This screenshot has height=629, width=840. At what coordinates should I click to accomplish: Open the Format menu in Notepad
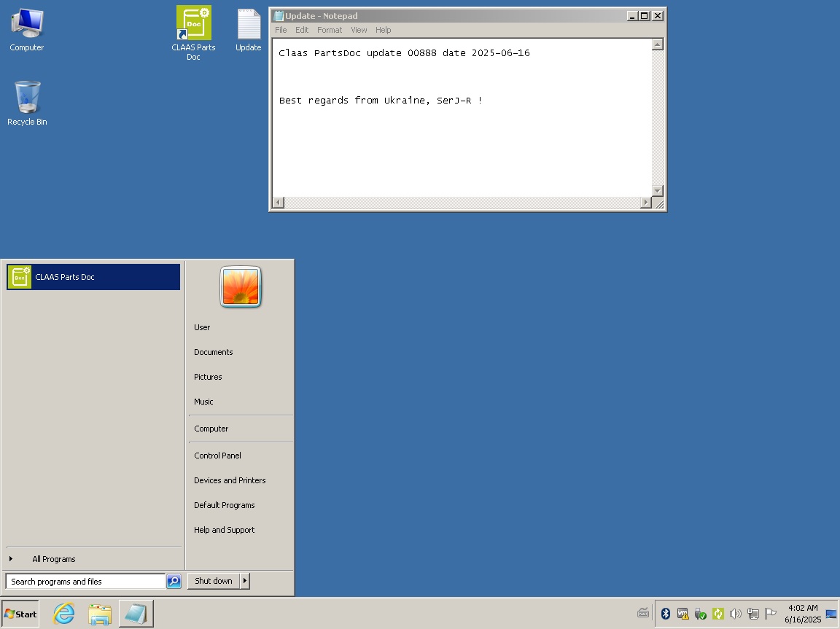pyautogui.click(x=330, y=30)
